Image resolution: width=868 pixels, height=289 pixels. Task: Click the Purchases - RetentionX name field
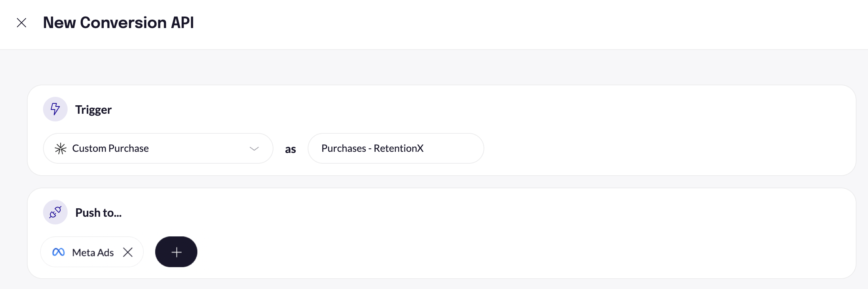[395, 148]
